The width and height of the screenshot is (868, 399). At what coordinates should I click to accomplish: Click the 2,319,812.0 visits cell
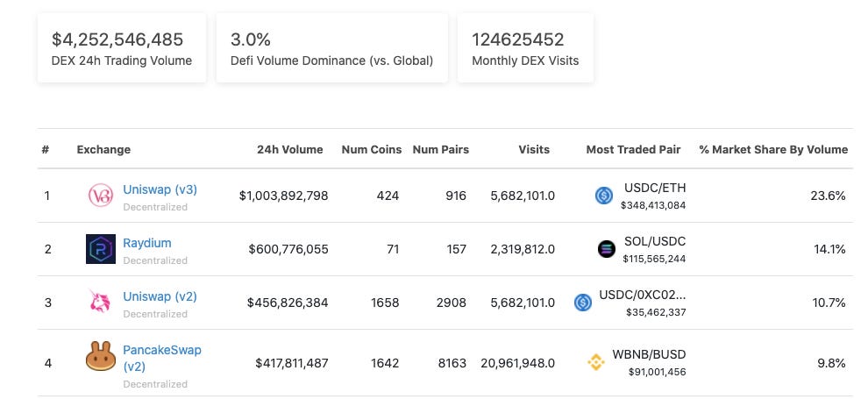[x=523, y=249]
